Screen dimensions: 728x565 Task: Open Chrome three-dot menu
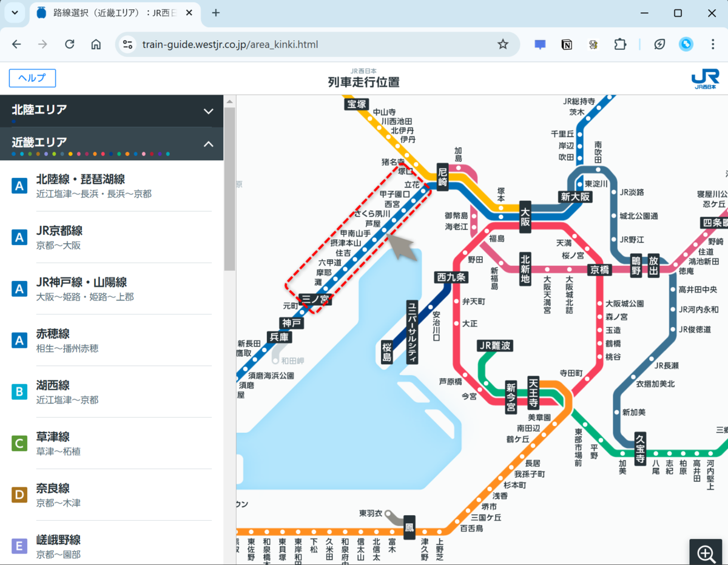[713, 44]
